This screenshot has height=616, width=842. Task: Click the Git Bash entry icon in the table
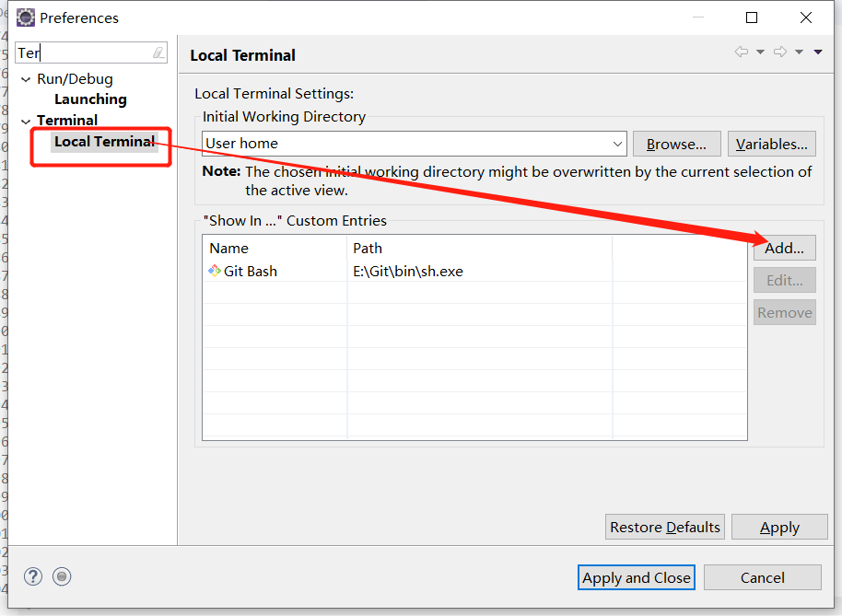(214, 272)
